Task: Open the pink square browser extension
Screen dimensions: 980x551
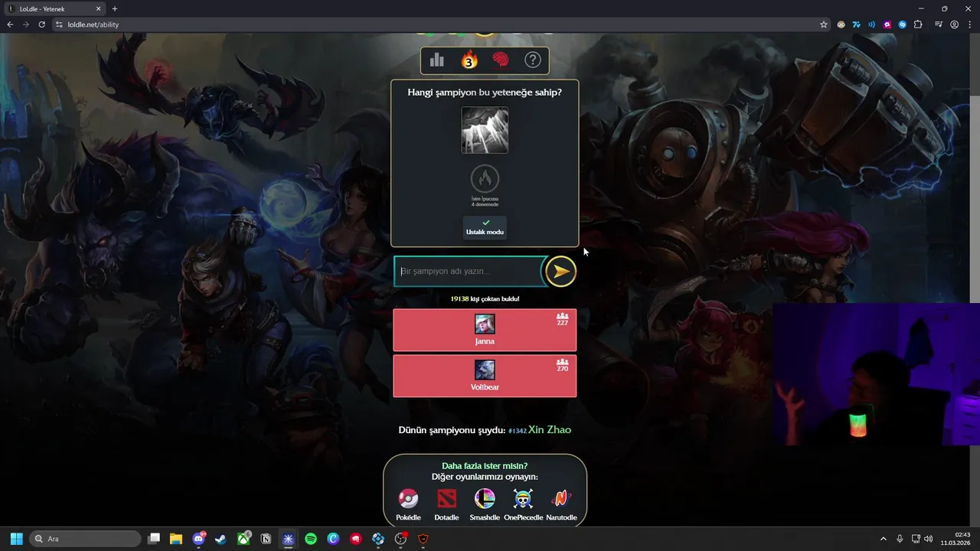Action: pos(887,24)
